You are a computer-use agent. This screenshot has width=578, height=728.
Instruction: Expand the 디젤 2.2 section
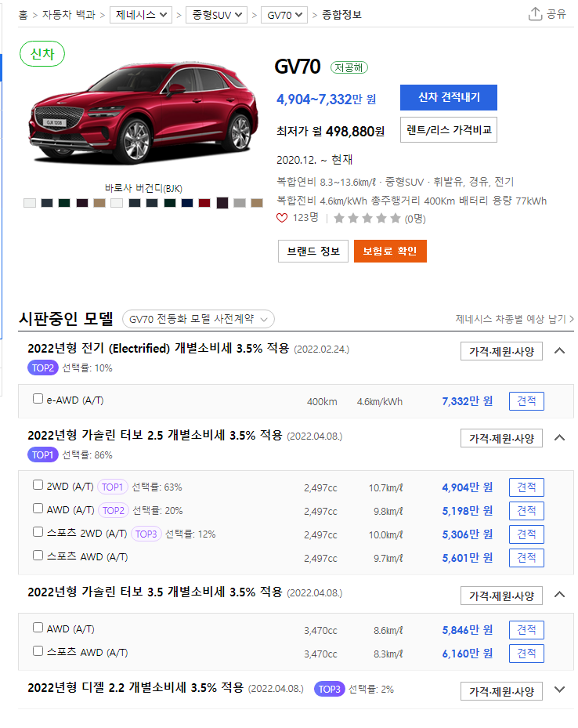point(559,690)
